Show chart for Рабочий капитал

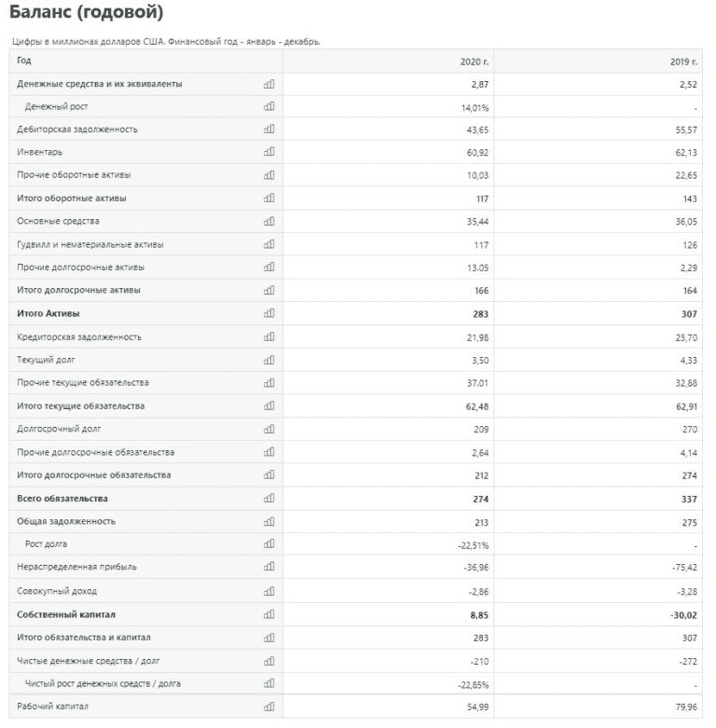coord(269,707)
